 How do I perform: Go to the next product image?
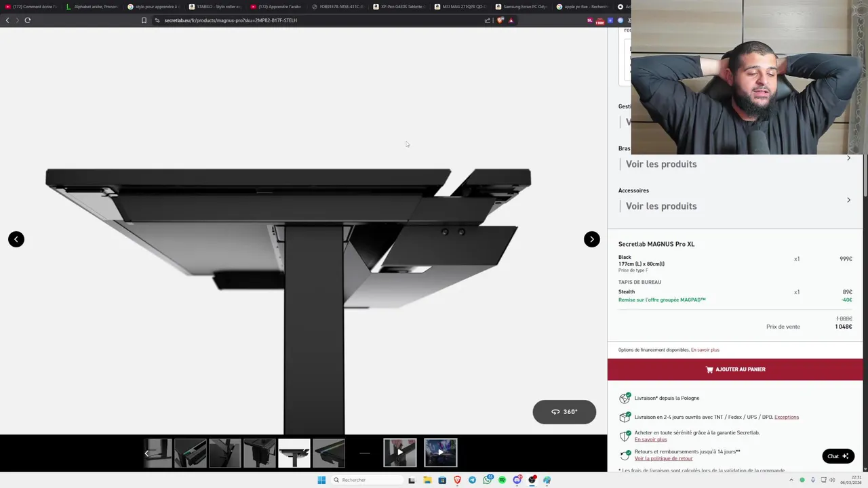(x=592, y=239)
